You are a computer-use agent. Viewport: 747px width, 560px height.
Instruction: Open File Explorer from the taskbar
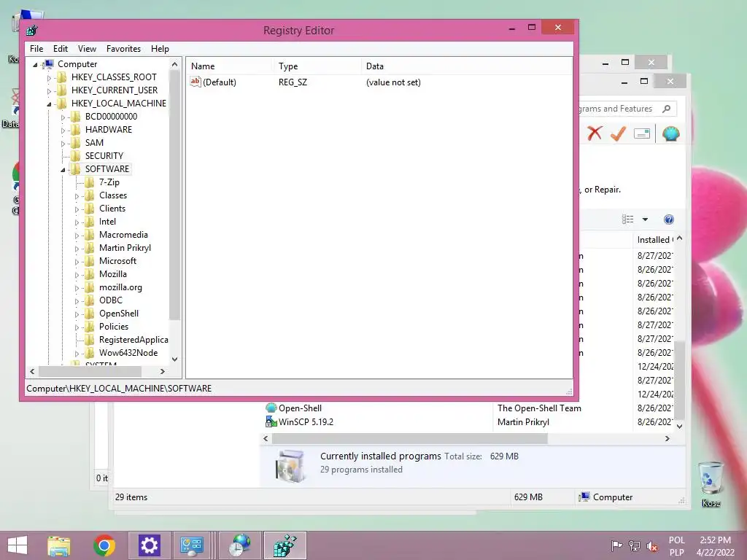(x=59, y=545)
